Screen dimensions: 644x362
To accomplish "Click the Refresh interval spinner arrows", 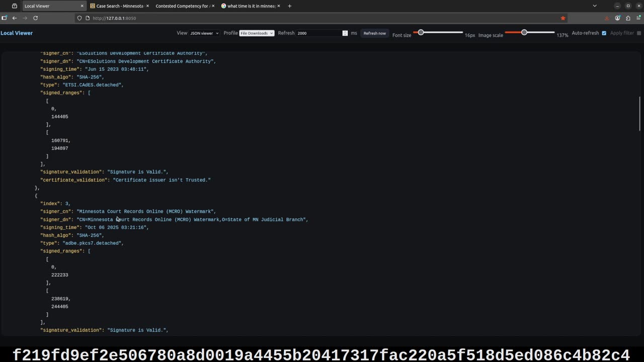I will coord(345,33).
